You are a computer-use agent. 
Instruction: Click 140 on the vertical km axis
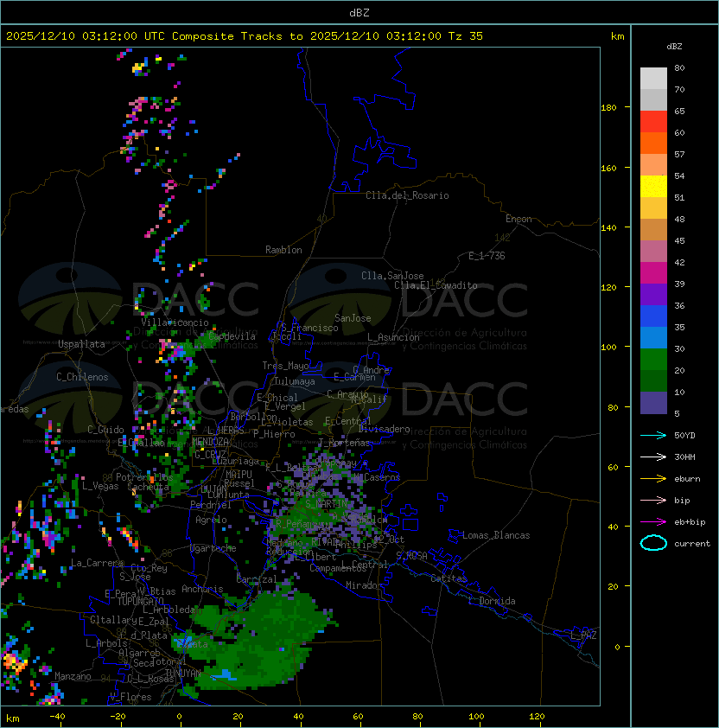tap(608, 227)
